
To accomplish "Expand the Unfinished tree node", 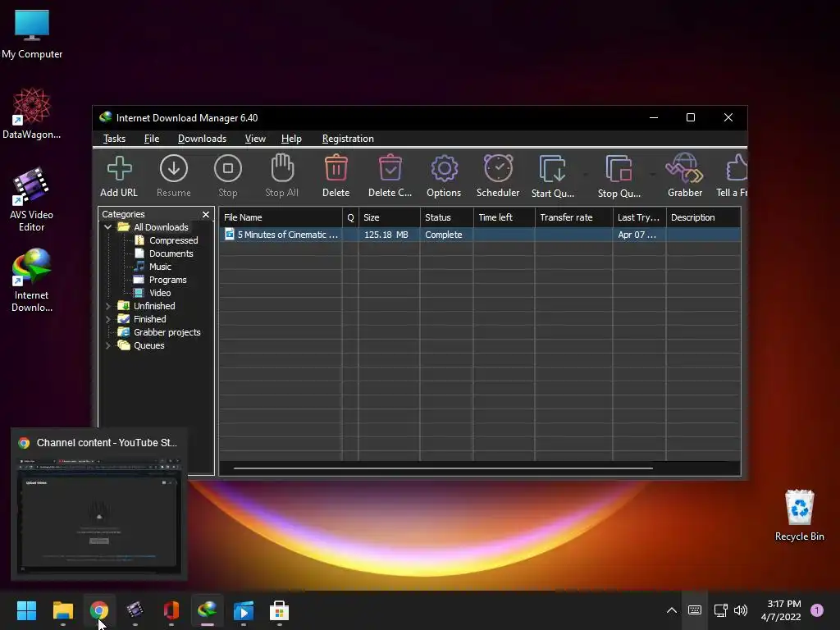I will pos(108,306).
